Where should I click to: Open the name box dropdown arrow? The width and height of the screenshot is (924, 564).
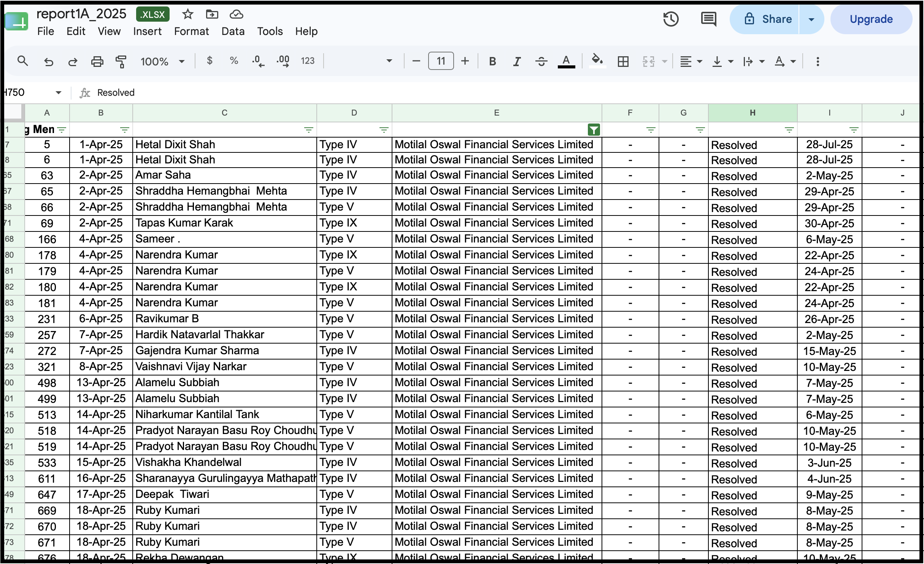click(x=58, y=92)
